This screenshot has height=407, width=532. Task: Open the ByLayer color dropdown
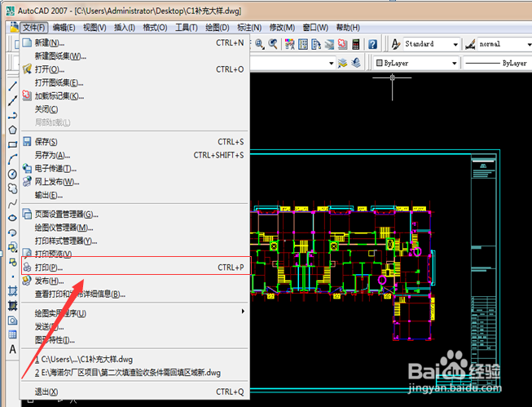coord(416,63)
